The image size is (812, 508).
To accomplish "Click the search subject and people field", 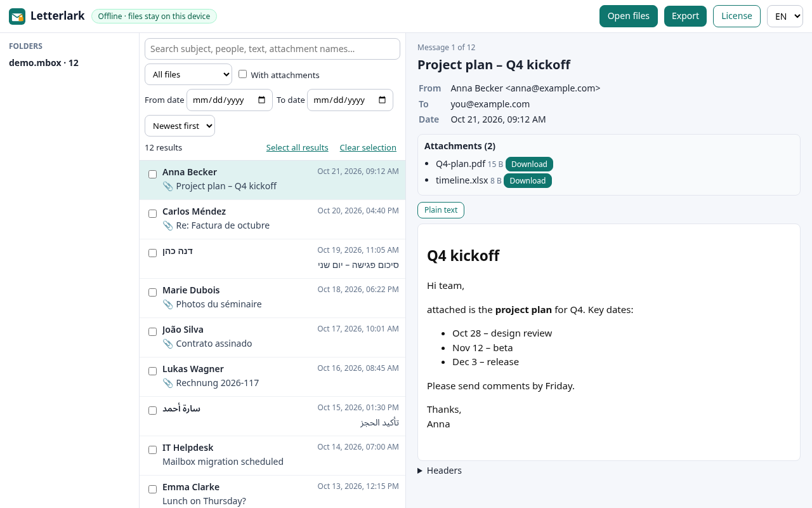I will coord(272,49).
